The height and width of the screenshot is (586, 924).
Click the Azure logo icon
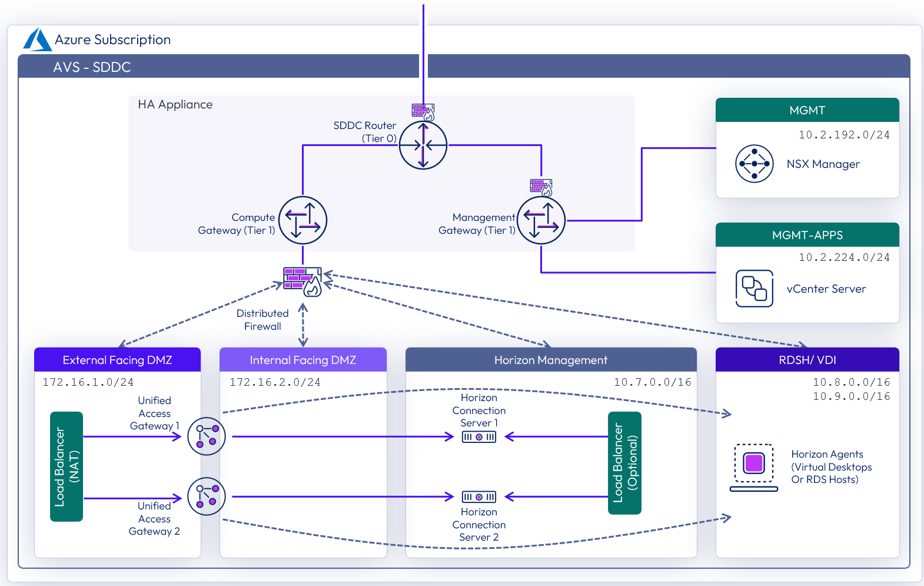tap(37, 40)
